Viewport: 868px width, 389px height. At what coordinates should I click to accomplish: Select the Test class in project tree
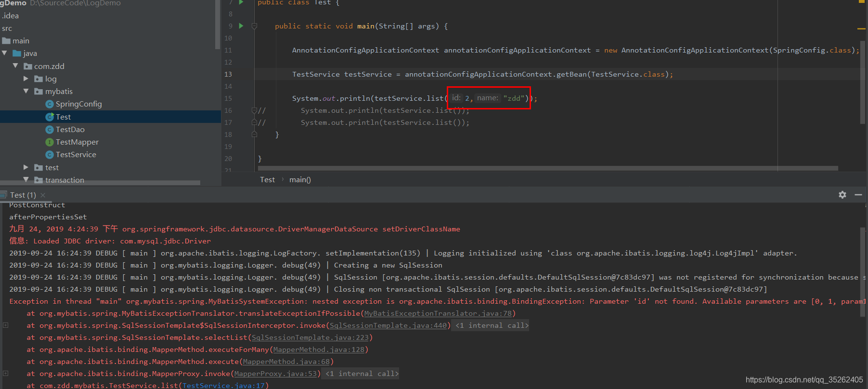click(63, 117)
